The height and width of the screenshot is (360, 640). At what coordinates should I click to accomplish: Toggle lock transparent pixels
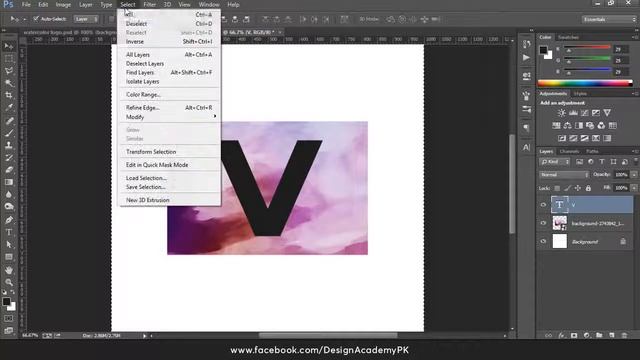pos(557,188)
